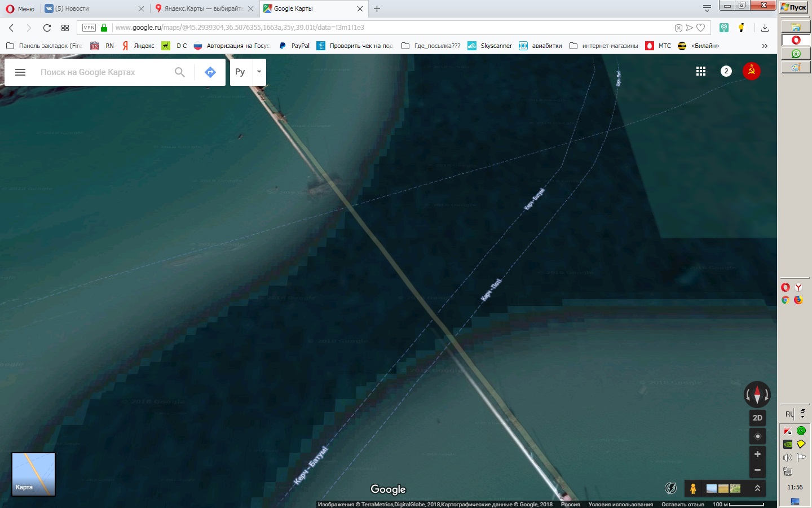Open the Условия использования link
Viewport: 812px width, 508px height.
pos(620,505)
